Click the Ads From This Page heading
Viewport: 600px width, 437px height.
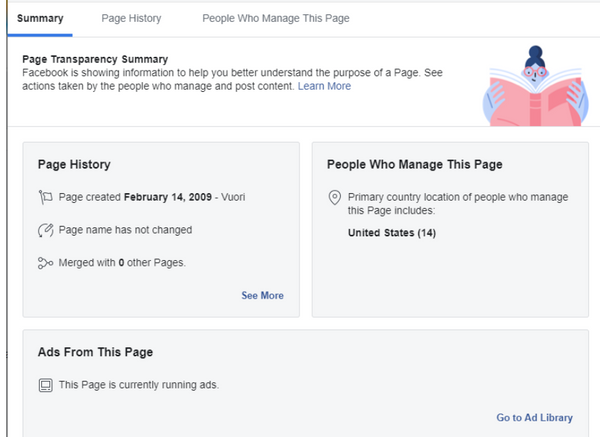(x=95, y=352)
